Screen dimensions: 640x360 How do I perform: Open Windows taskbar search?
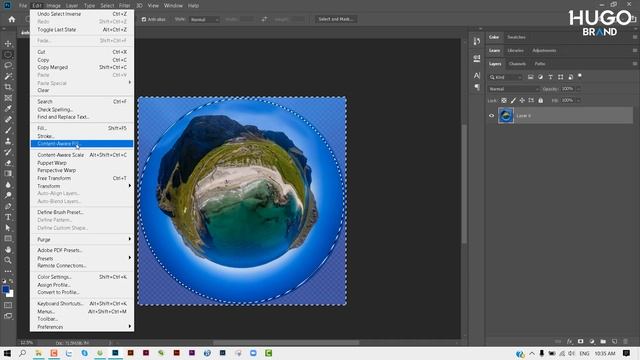(x=22, y=353)
